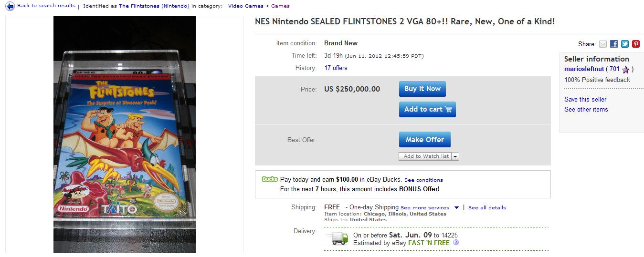644x257 pixels.
Task: Click the delivery truck icon
Action: [337, 238]
